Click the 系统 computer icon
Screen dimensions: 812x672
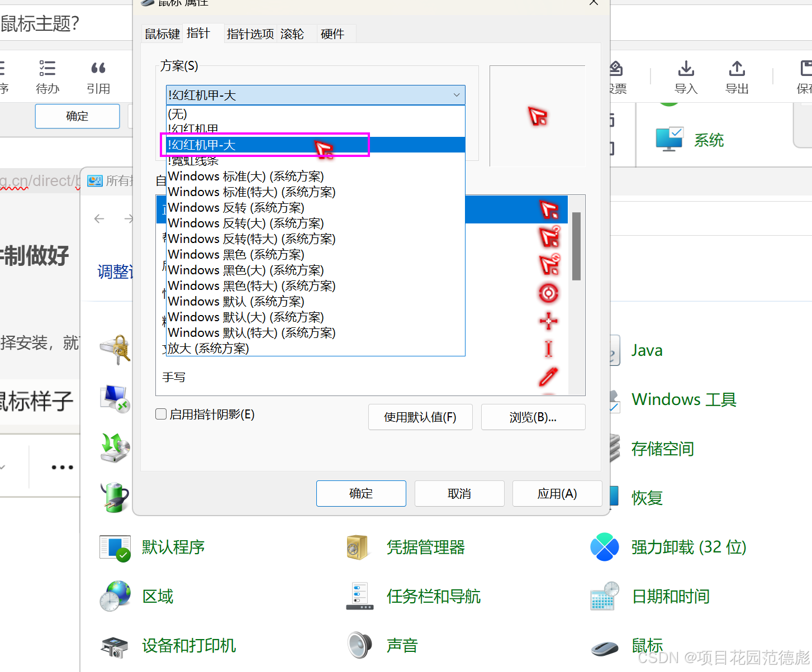669,139
